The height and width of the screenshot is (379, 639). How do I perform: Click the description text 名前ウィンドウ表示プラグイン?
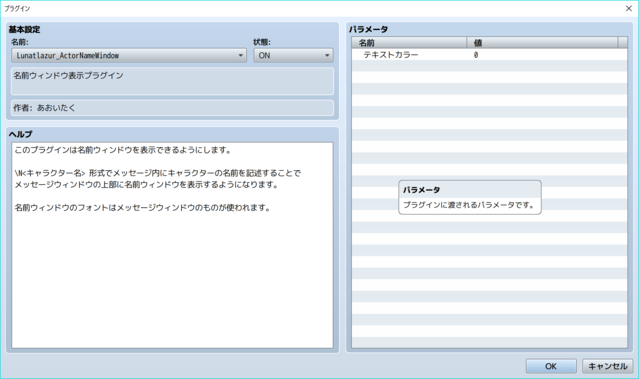[x=68, y=75]
